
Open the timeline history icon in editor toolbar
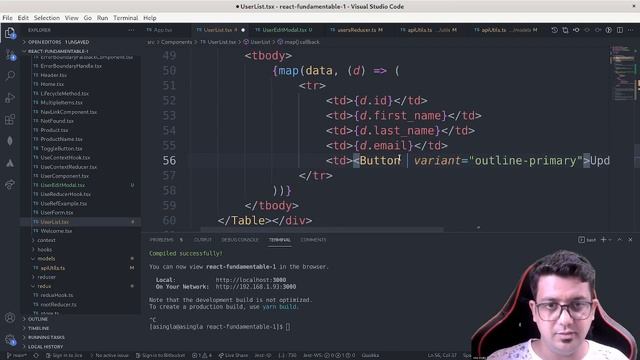coord(554,30)
